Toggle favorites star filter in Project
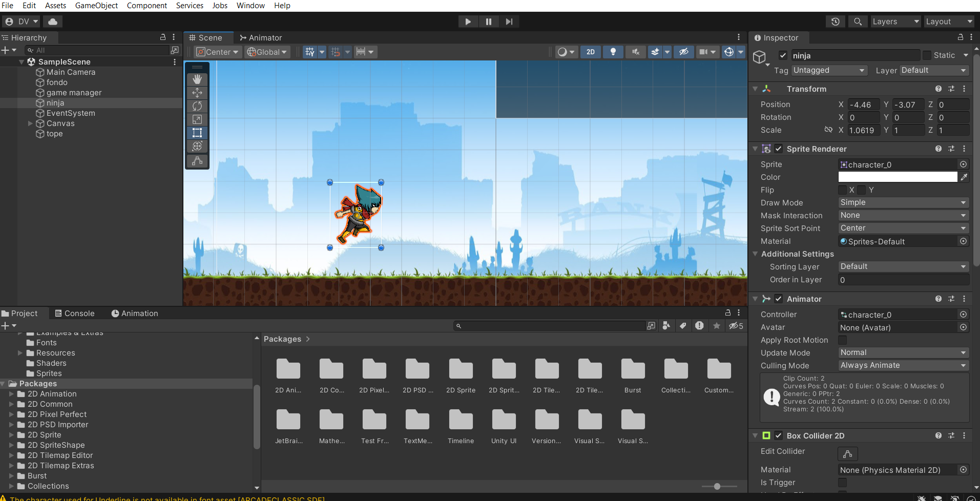The image size is (980, 501). pos(717,326)
